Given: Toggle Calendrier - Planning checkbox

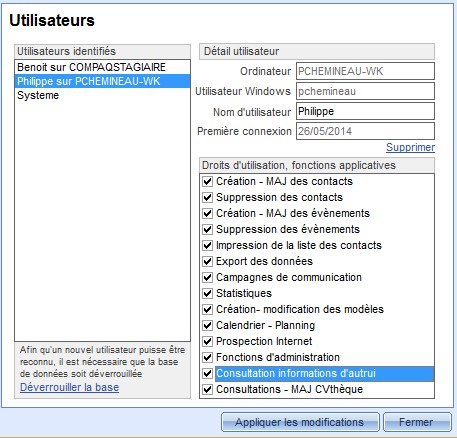Looking at the screenshot, I should (x=207, y=325).
